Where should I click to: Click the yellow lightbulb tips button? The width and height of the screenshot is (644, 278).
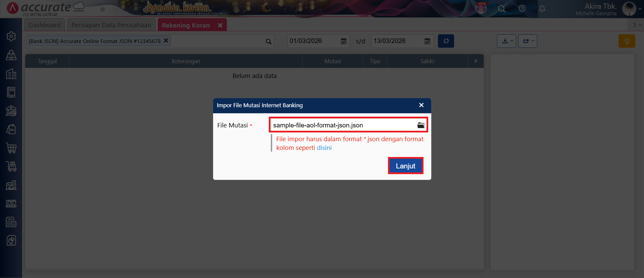tap(627, 41)
